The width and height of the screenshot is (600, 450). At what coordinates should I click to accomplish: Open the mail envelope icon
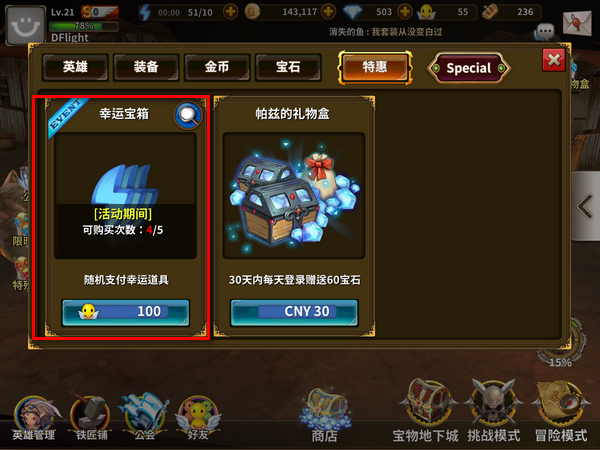point(577,24)
